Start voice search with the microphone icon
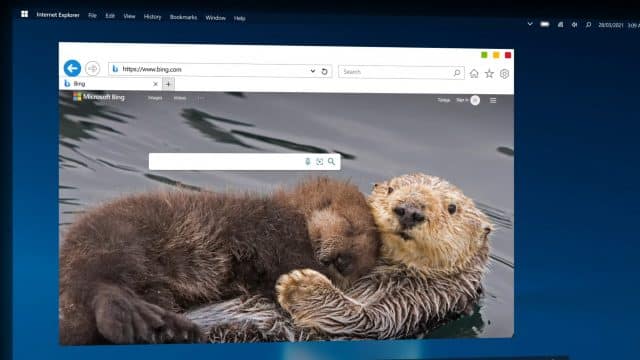Screen dimensions: 640x360 pos(308,162)
